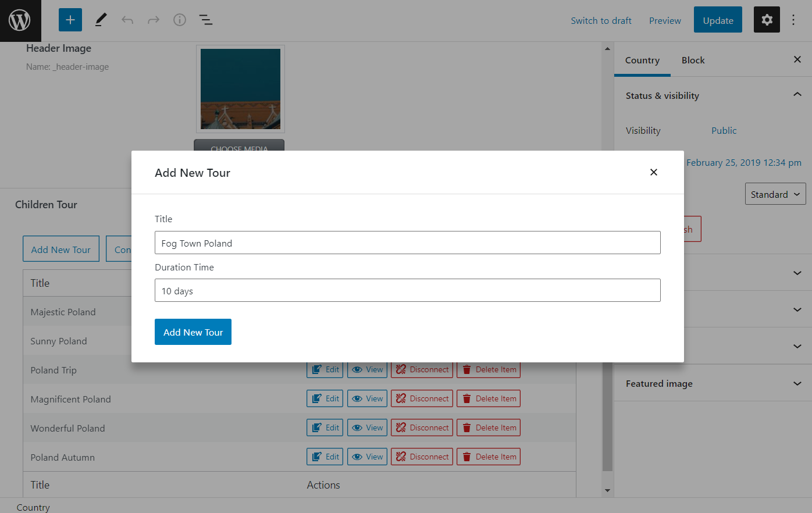Close the Add New Tour dialog
This screenshot has width=812, height=513.
point(654,172)
